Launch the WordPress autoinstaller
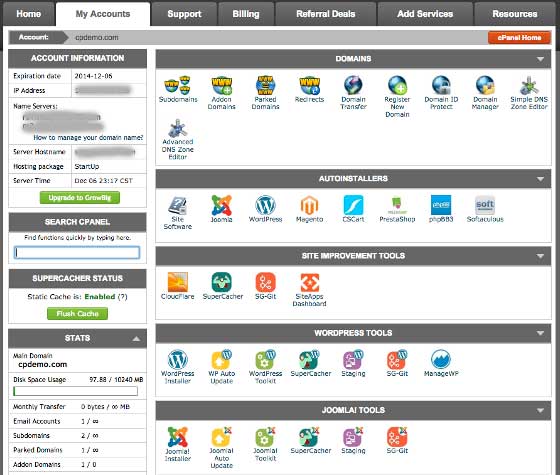This screenshot has height=475, width=560. 265,209
